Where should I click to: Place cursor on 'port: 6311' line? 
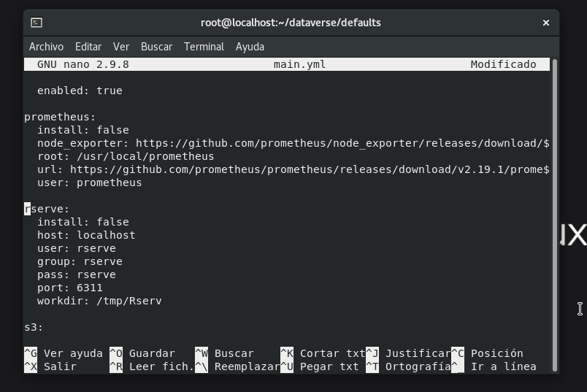pos(70,288)
